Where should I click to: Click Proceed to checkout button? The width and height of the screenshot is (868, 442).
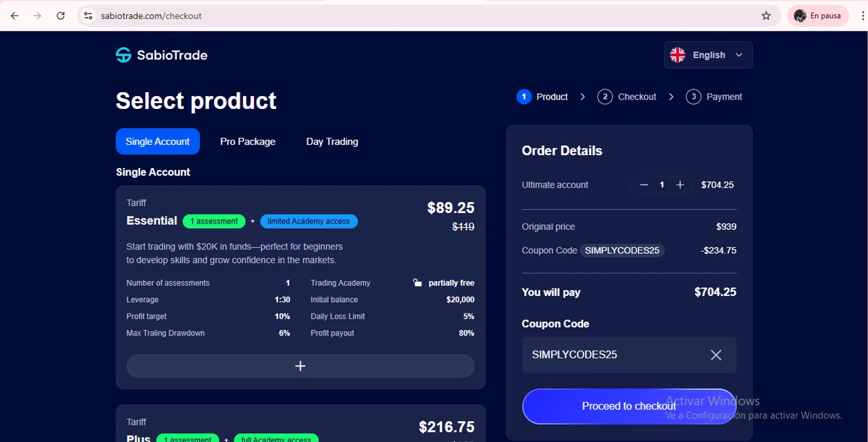click(629, 406)
